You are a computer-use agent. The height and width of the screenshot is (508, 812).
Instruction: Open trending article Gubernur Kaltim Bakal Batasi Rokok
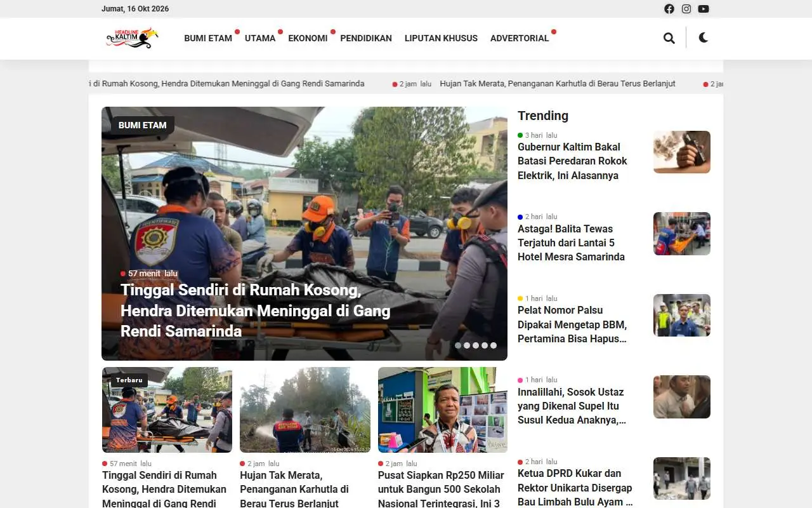(x=572, y=161)
